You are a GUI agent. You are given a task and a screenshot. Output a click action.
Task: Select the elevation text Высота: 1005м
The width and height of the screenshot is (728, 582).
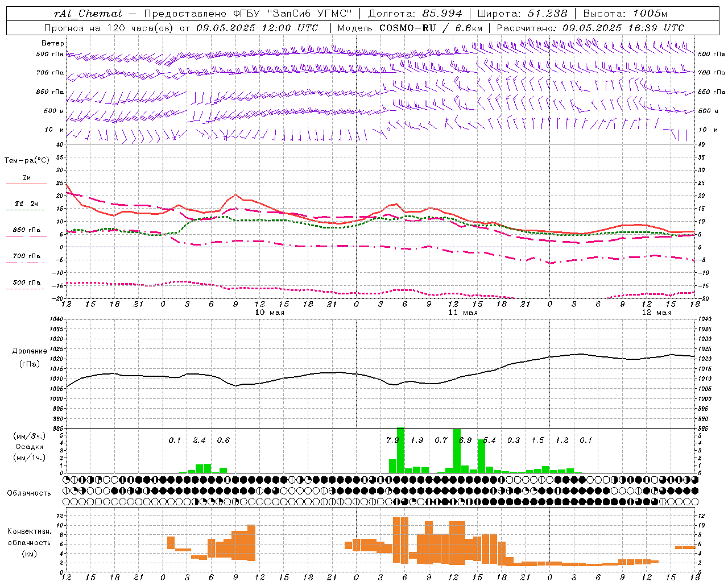[x=625, y=13]
